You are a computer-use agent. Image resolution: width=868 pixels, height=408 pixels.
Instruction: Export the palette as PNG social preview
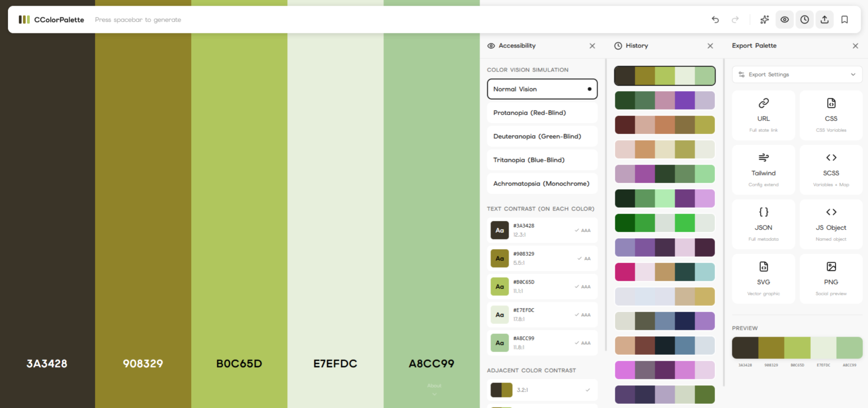click(x=831, y=278)
